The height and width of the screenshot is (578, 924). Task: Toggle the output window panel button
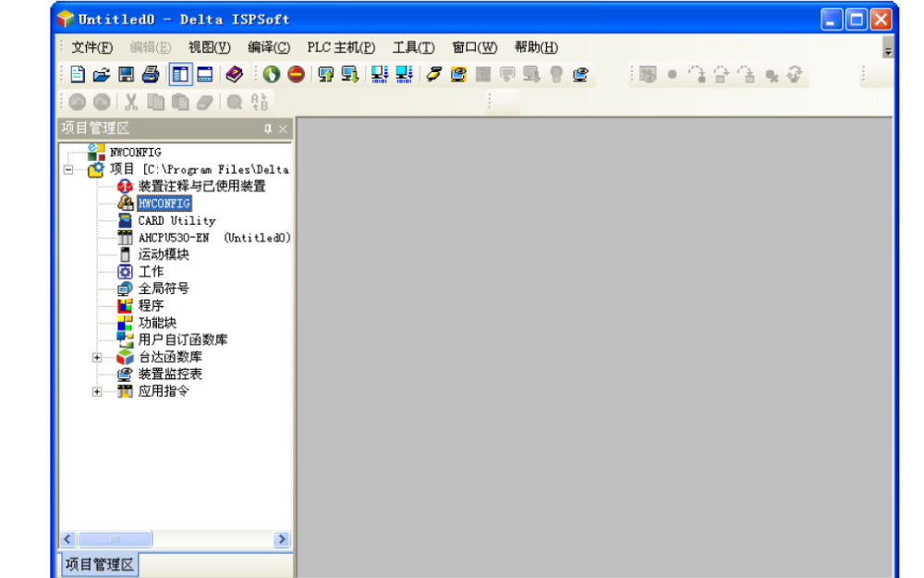[x=204, y=74]
